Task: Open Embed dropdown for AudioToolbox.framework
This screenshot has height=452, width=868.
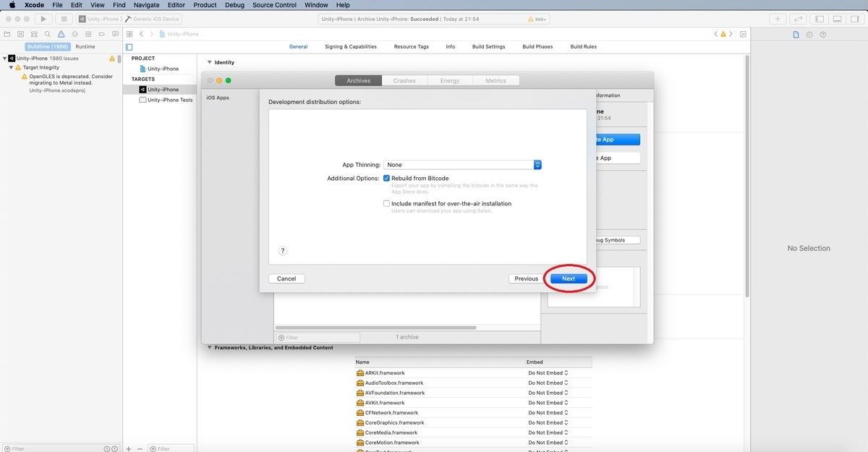Action: point(548,383)
